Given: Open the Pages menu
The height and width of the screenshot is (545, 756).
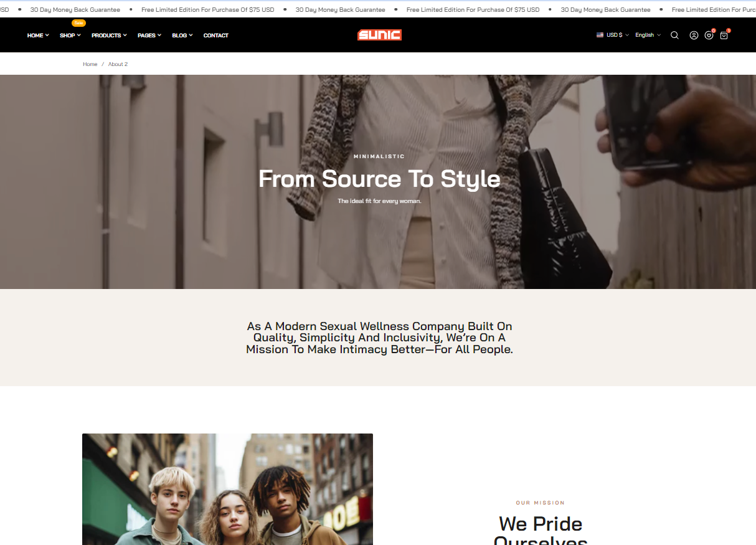Looking at the screenshot, I should [x=149, y=36].
